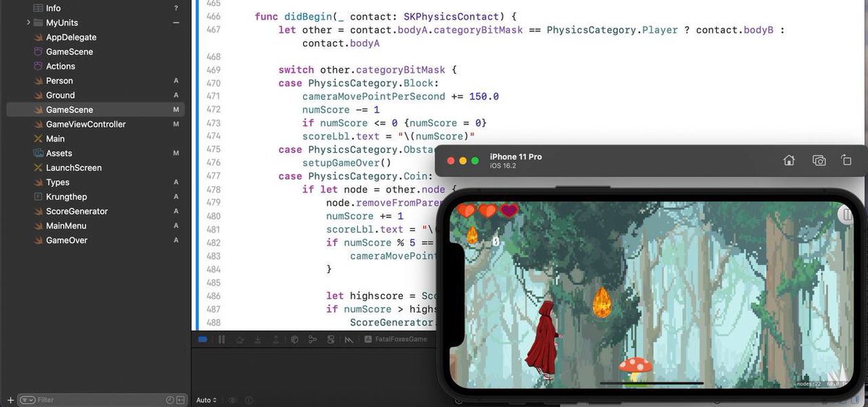
Task: Click the Quick Look eye icon in variables view
Action: (233, 400)
